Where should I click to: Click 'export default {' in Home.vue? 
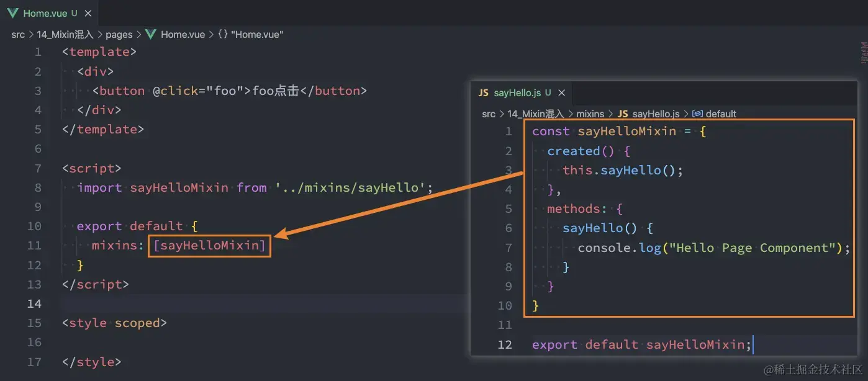(x=137, y=226)
